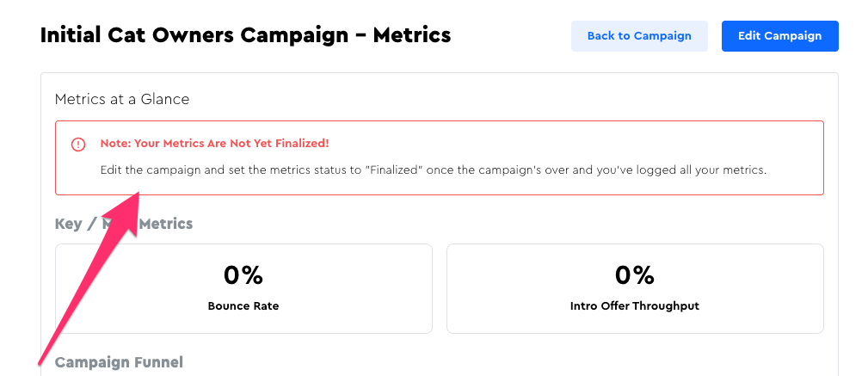Click the word Metrics in page title
The width and height of the screenshot is (868, 376).
pos(412,36)
